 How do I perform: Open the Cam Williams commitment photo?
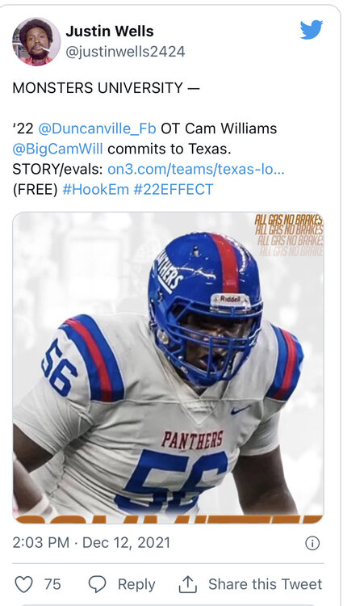(169, 368)
